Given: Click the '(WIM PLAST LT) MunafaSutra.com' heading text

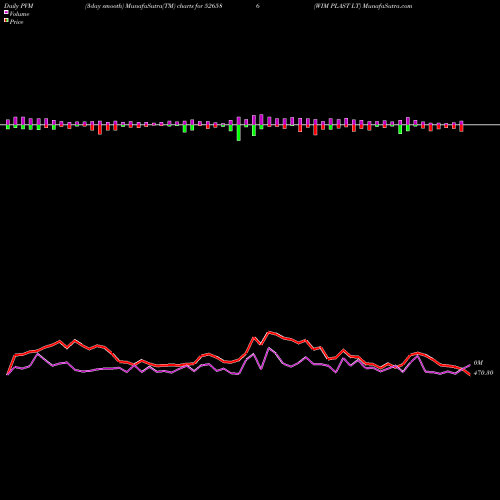Looking at the screenshot, I should [x=363, y=6].
